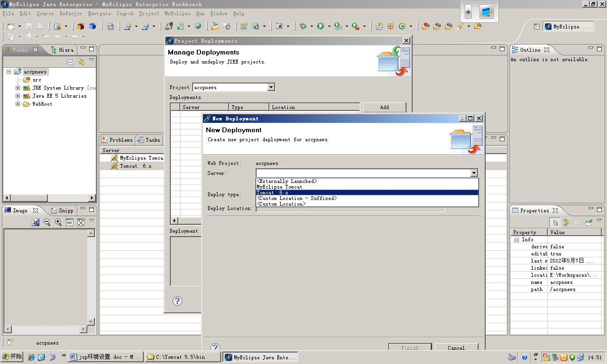Click the Back navigation arrow icon
This screenshot has height=364, width=607.
pyautogui.click(x=57, y=36)
